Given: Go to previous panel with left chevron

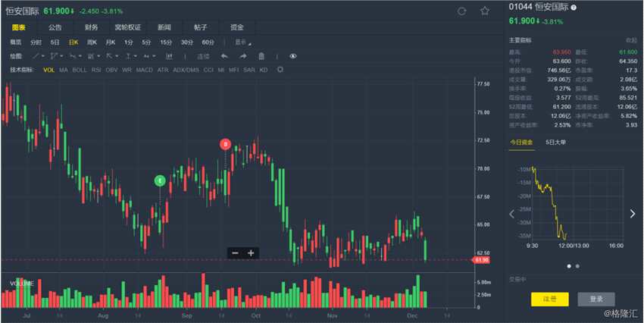Looking at the screenshot, I should click(512, 214).
